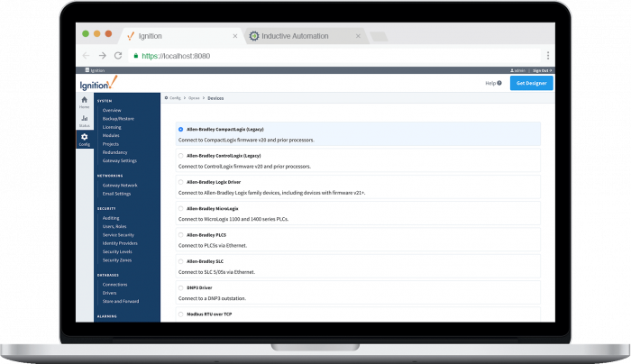This screenshot has width=631, height=364.
Task: Open Gateway Network menu item
Action: pyautogui.click(x=120, y=186)
